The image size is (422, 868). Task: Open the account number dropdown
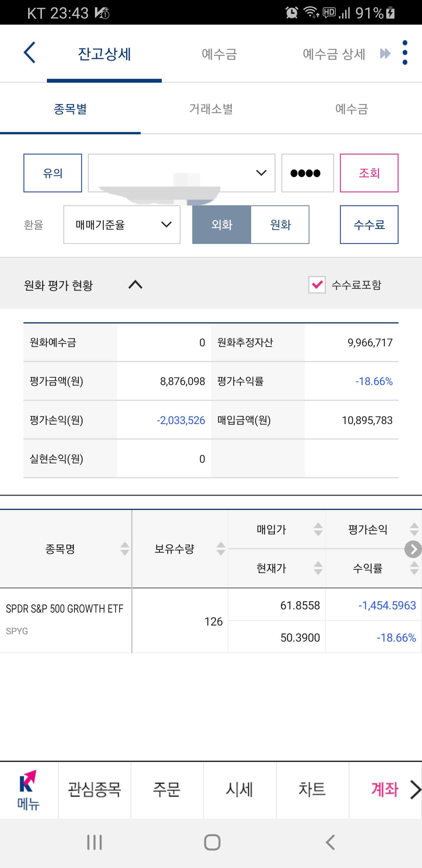tap(181, 173)
